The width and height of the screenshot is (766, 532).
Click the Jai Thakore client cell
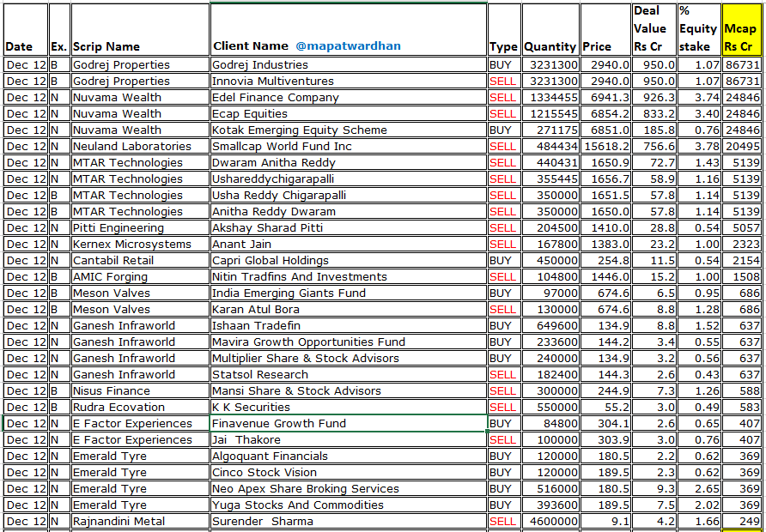pyautogui.click(x=349, y=439)
